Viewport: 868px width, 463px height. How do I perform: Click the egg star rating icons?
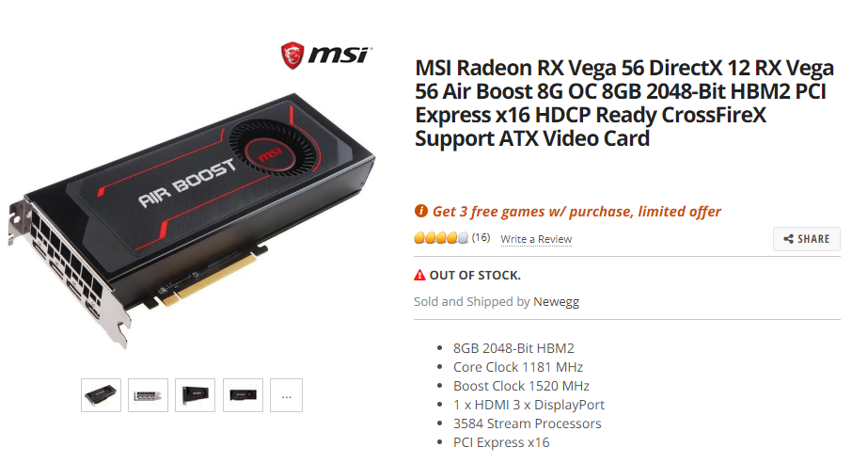[441, 238]
